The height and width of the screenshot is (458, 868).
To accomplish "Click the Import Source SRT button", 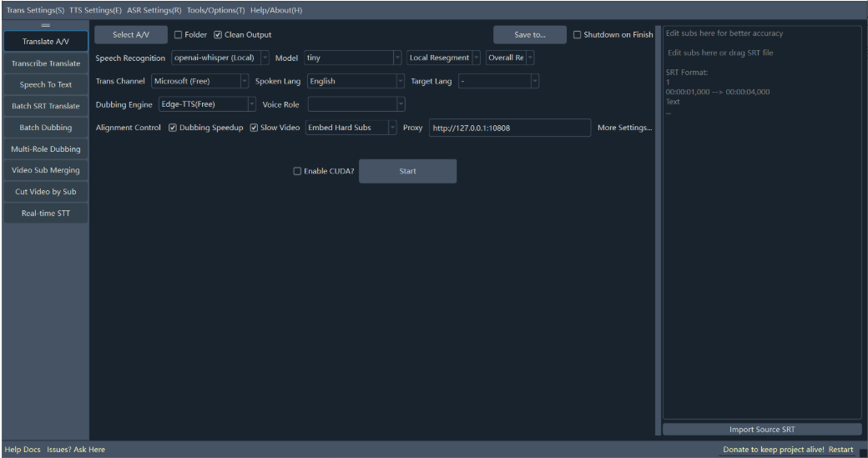I will pos(761,429).
